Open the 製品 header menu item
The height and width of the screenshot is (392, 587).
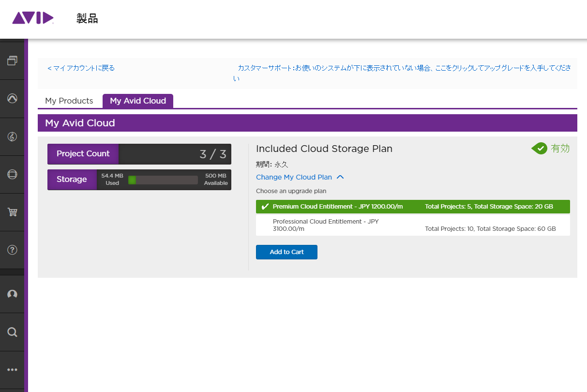(87, 18)
